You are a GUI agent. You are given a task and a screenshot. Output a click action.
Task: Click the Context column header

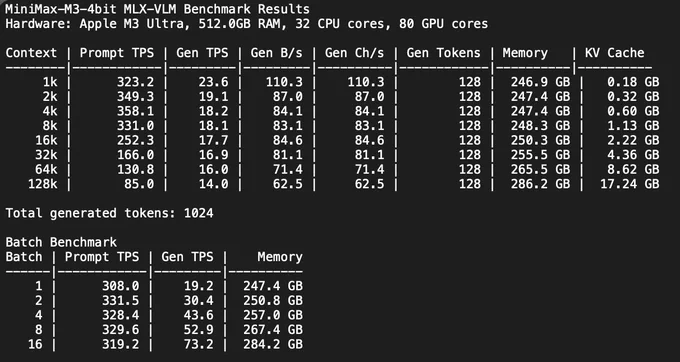pyautogui.click(x=31, y=53)
